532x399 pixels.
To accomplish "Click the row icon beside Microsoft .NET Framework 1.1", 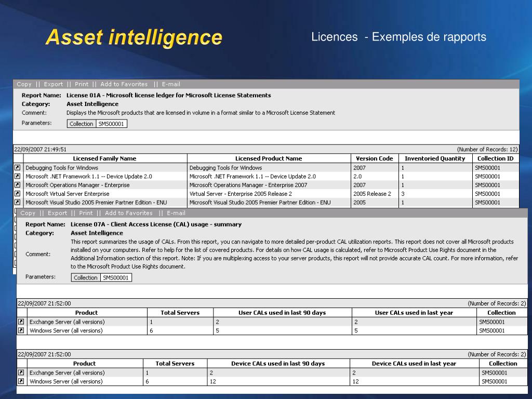I will 17,177.
